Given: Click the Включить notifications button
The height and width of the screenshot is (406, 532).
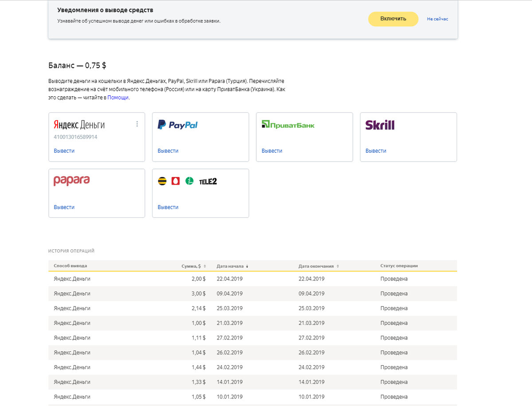Looking at the screenshot, I should tap(393, 19).
